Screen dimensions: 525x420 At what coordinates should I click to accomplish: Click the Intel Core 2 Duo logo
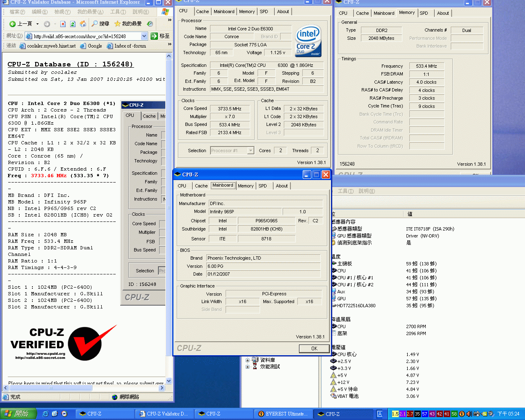coord(308,41)
